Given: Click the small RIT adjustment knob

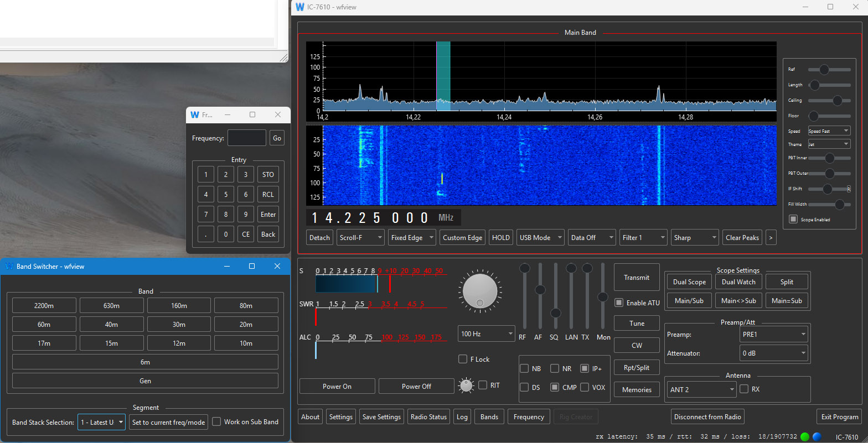Looking at the screenshot, I should pos(467,385).
